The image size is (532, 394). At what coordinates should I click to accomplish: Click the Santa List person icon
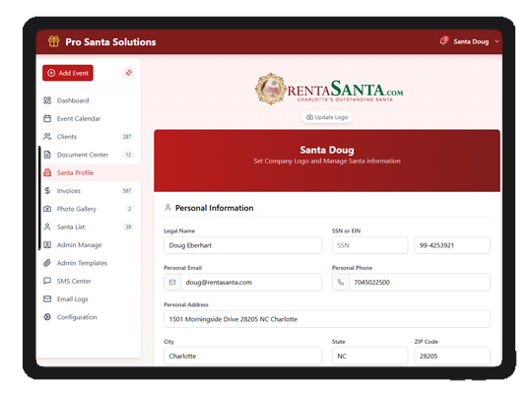(x=47, y=227)
